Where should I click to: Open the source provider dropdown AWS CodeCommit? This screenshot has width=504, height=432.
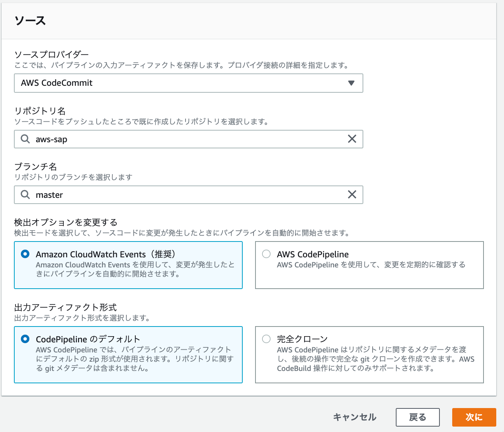(x=188, y=83)
